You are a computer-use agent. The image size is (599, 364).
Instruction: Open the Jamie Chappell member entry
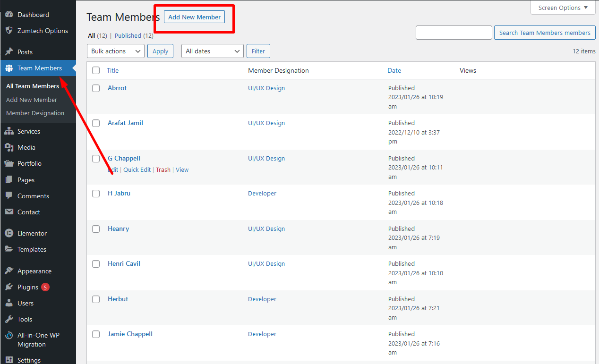tap(130, 334)
